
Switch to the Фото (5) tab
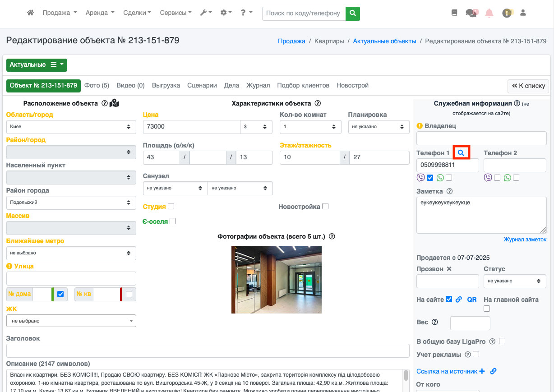(x=97, y=85)
